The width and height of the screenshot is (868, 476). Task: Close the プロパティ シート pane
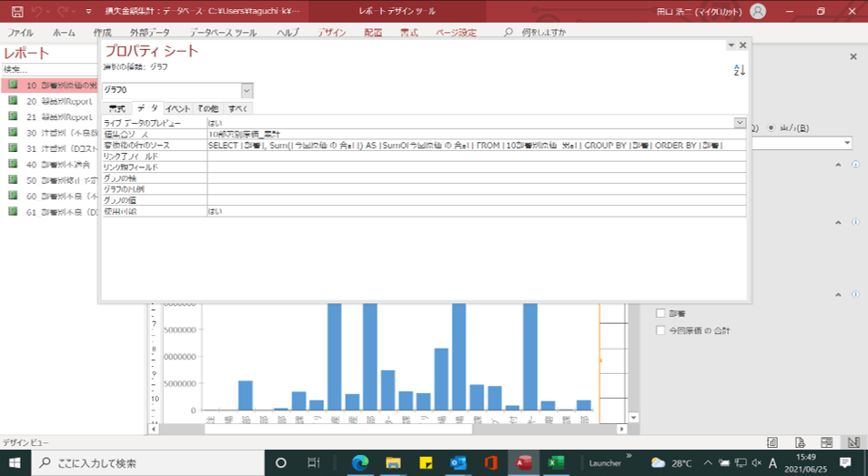pos(742,46)
